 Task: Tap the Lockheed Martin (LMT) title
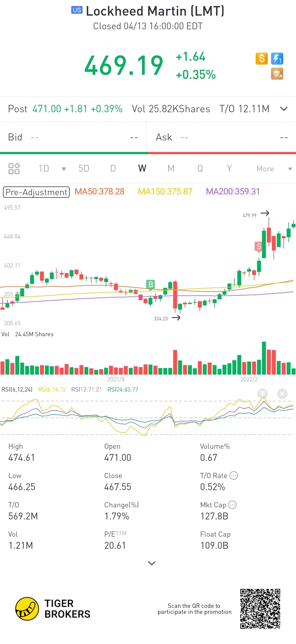(155, 11)
